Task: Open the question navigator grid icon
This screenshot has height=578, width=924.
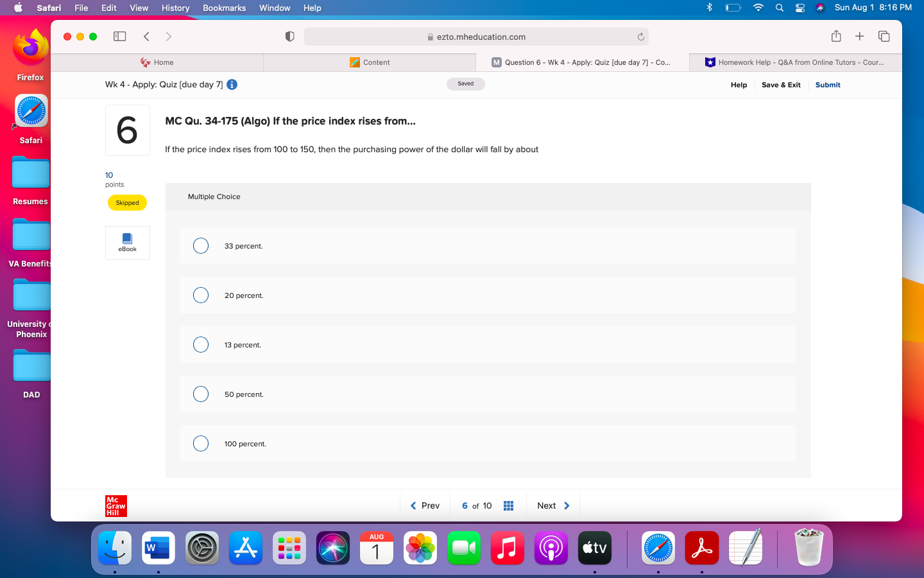Action: point(508,505)
